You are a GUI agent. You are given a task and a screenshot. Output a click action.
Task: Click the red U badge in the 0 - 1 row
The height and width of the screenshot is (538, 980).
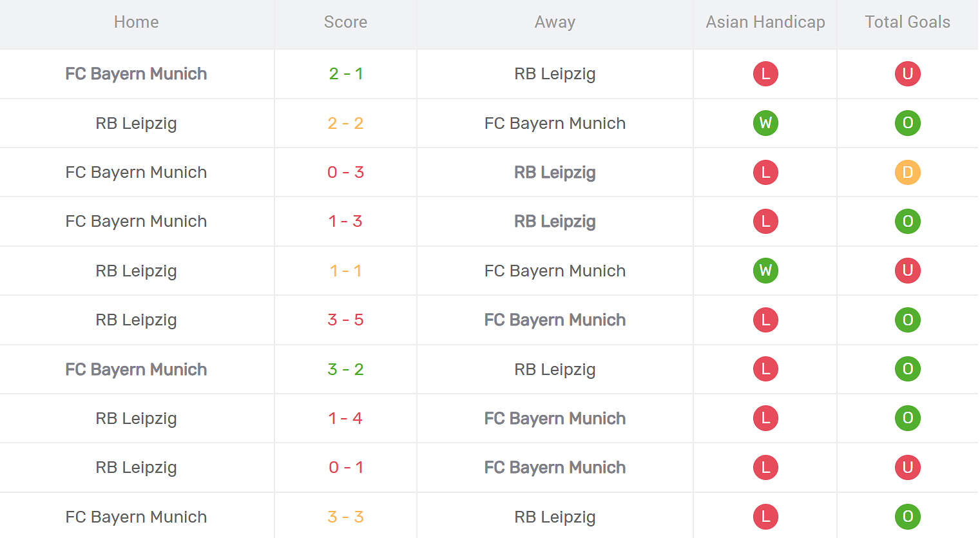tap(907, 467)
